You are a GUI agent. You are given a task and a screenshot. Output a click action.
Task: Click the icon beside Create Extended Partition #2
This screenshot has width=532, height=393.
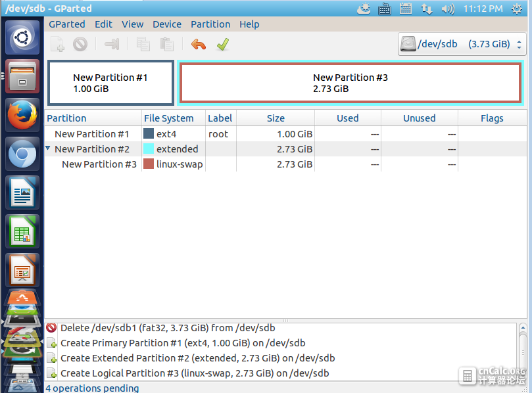(51, 358)
